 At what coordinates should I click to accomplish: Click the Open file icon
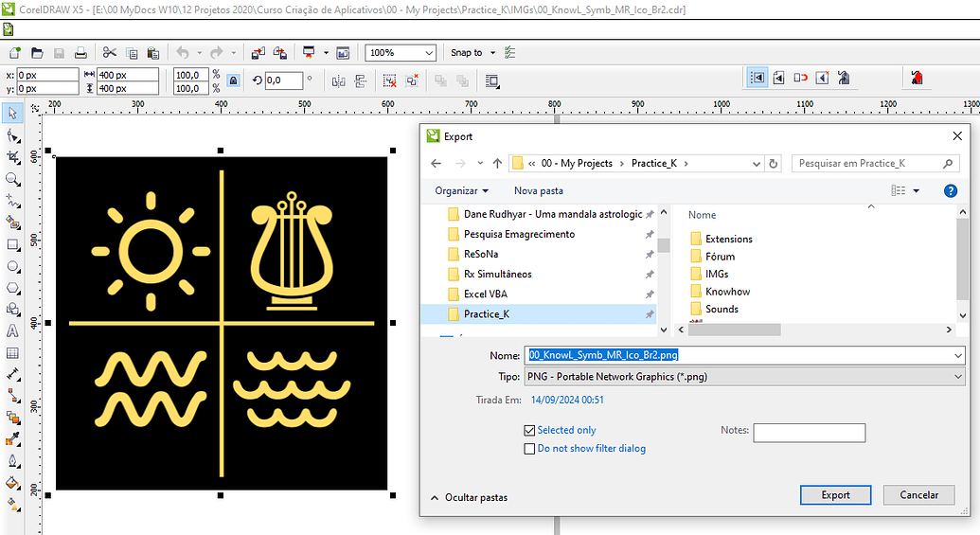point(37,52)
